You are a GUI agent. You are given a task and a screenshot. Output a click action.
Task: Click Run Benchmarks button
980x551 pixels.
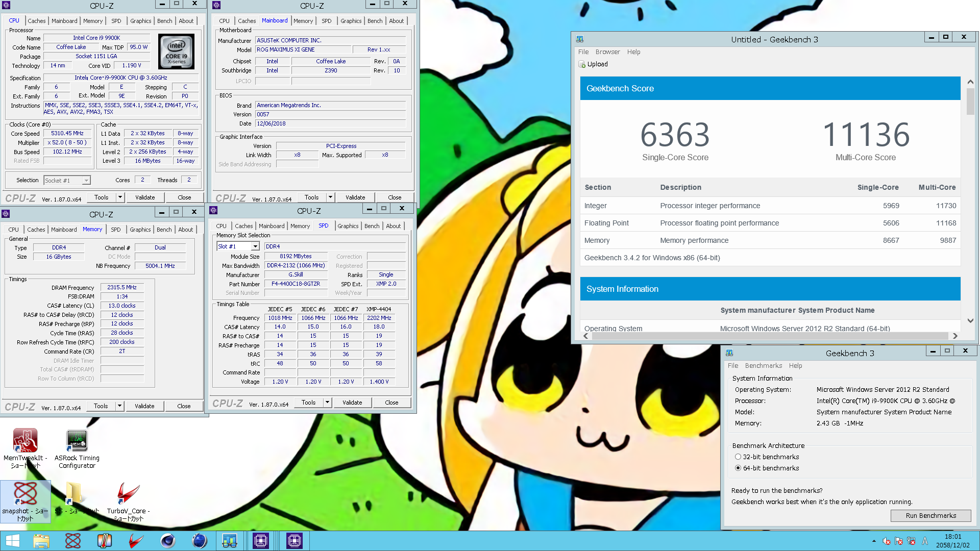coord(930,516)
